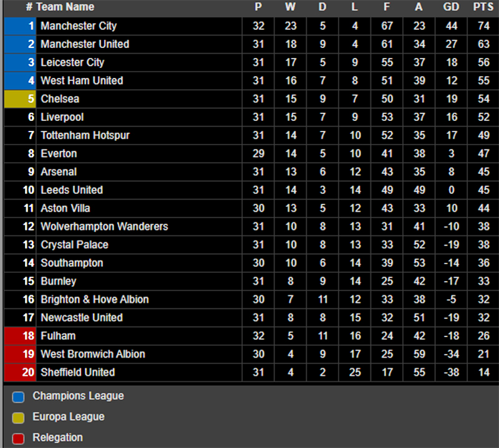Viewport: 499px width, 448px height.
Task: Open the Chelsea team link
Action: (x=60, y=99)
